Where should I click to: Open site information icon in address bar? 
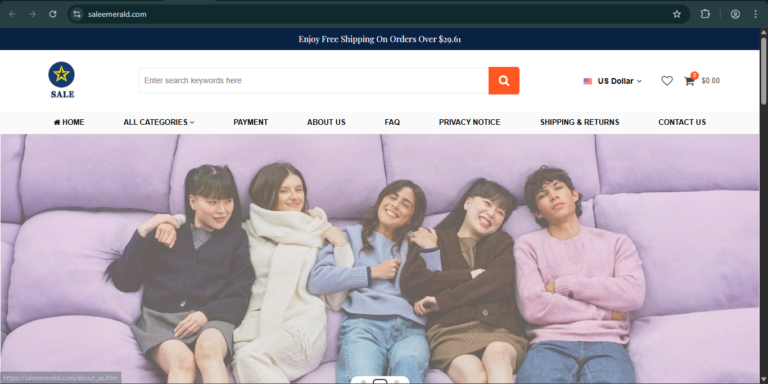(x=77, y=14)
